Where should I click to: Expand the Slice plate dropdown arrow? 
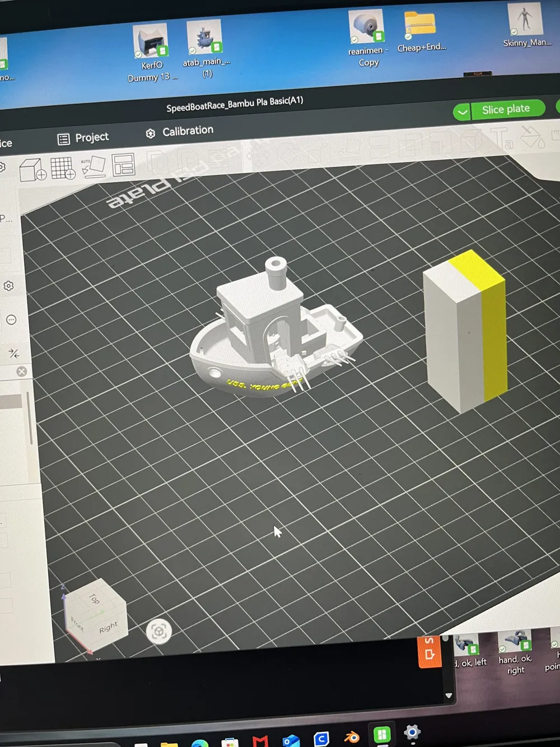462,112
